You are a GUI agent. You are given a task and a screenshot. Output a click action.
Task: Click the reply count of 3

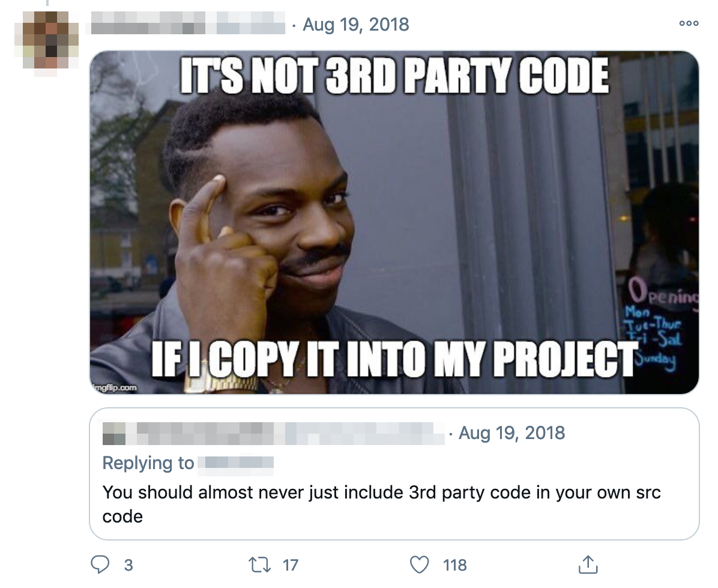128,565
